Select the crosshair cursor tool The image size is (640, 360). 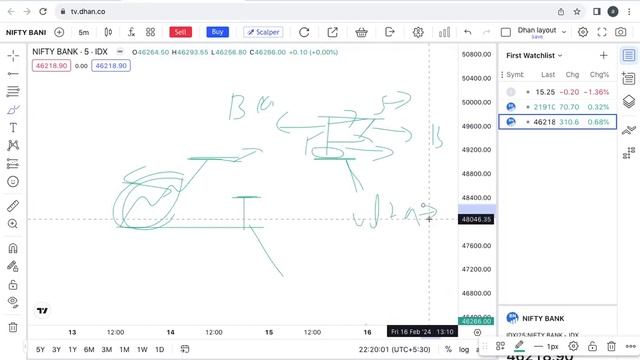pyautogui.click(x=13, y=56)
